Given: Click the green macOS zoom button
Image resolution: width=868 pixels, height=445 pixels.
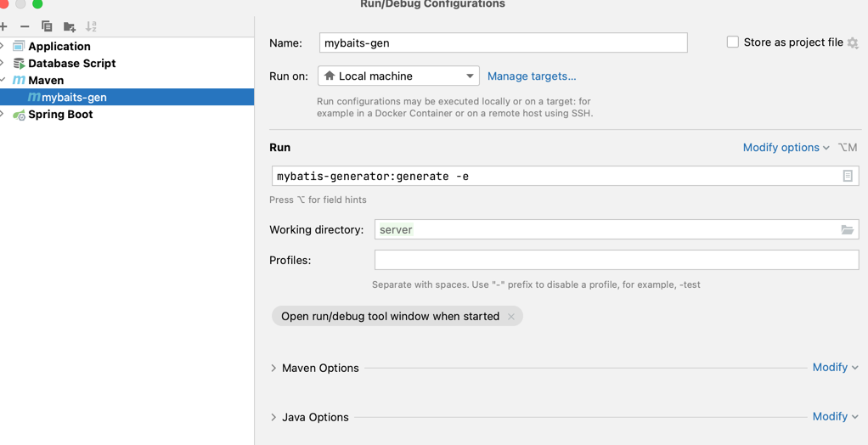Looking at the screenshot, I should (x=37, y=4).
